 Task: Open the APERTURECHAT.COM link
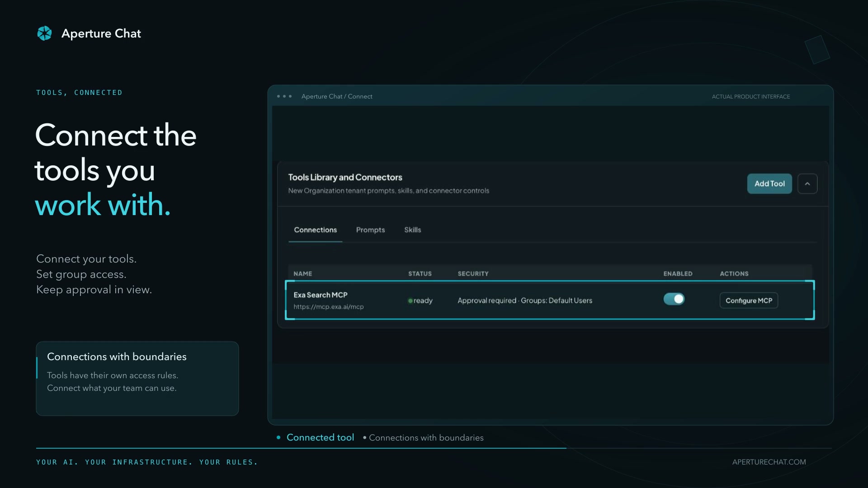(x=769, y=462)
